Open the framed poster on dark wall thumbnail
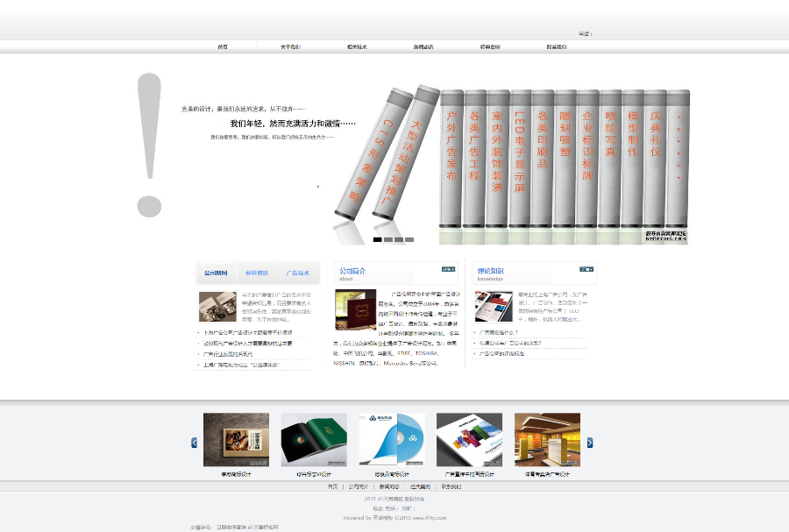 pyautogui.click(x=236, y=439)
